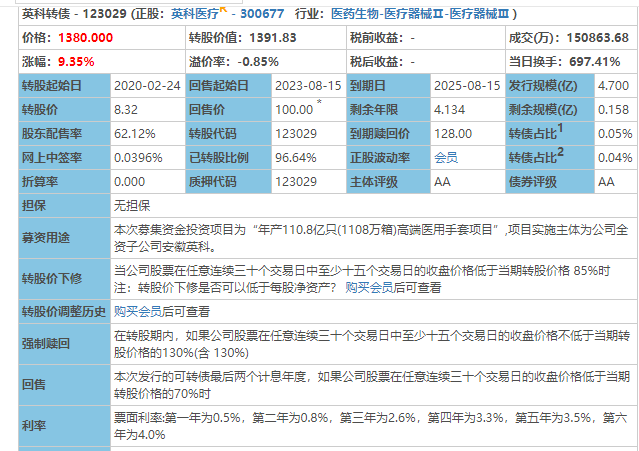The height and width of the screenshot is (451, 639).
Task: Select the value 0.05%
Action: [x=615, y=134]
